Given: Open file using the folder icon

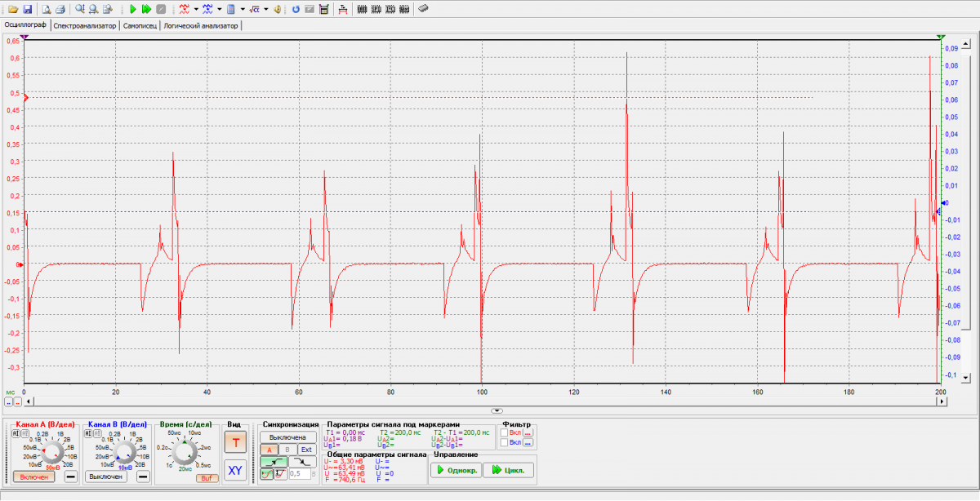Looking at the screenshot, I should coord(14,9).
